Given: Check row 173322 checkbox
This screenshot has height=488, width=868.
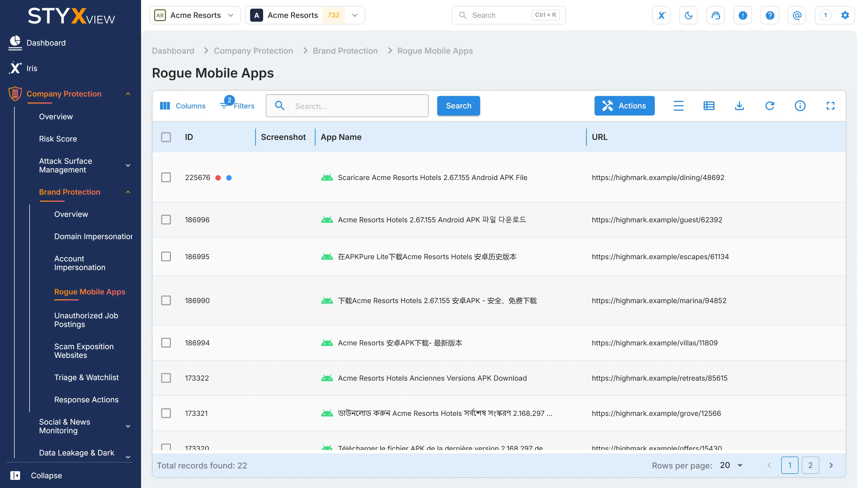Looking at the screenshot, I should coord(166,378).
